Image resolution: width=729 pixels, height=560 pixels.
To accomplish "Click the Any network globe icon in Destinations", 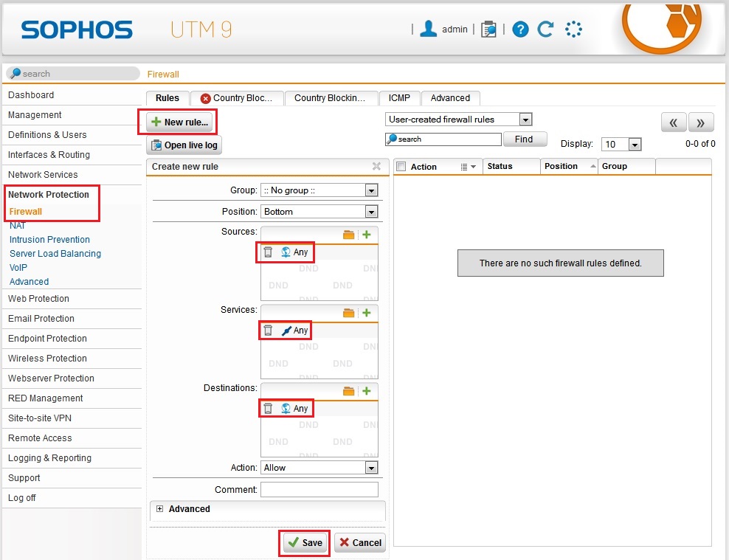I will pyautogui.click(x=286, y=408).
